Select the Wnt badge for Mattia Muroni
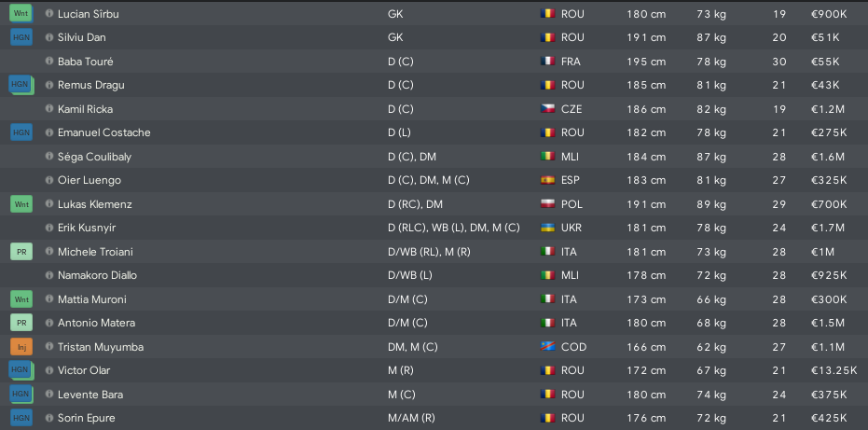Viewport: 868px width, 430px height. [x=21, y=299]
